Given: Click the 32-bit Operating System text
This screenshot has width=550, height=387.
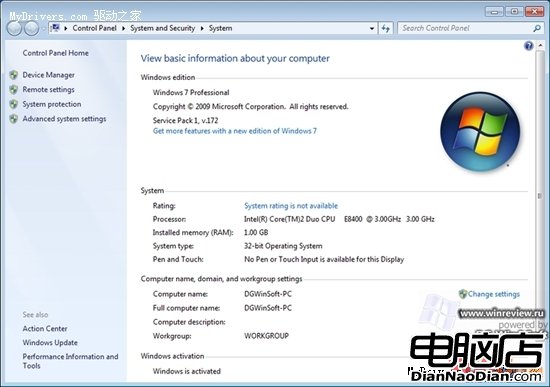Looking at the screenshot, I should (x=283, y=246).
